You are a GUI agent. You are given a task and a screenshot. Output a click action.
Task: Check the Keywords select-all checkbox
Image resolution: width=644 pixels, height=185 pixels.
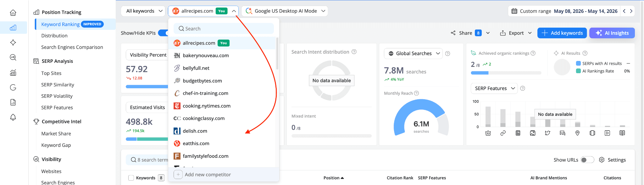point(131,178)
